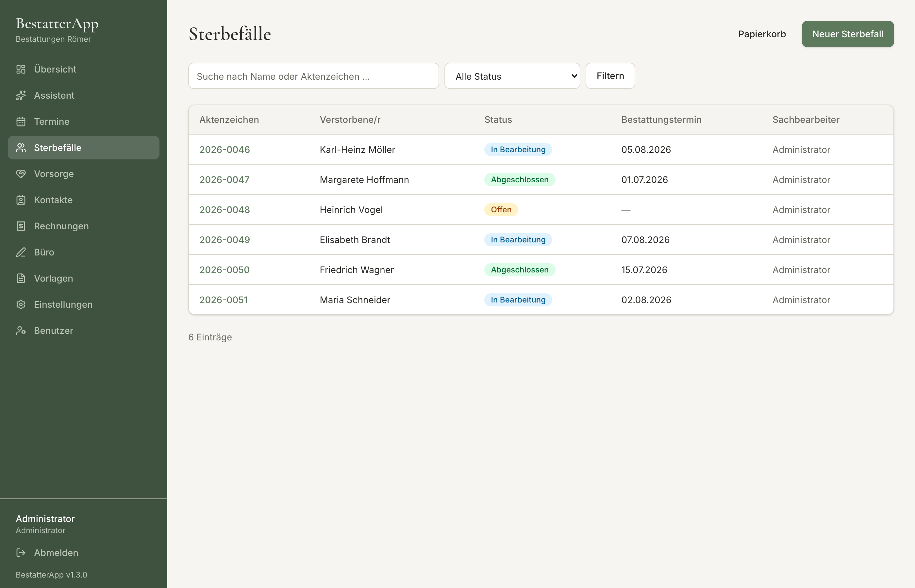Select the name Karl-Heinz Möller
The height and width of the screenshot is (588, 915).
(x=358, y=150)
